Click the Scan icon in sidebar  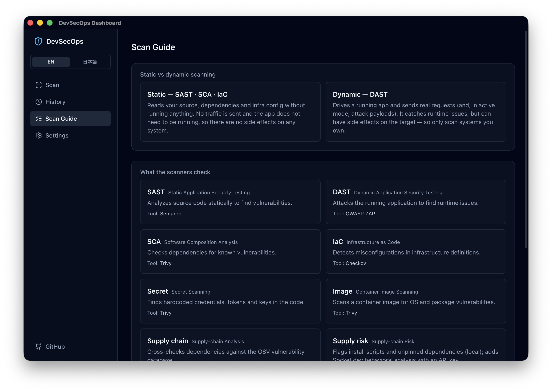39,85
